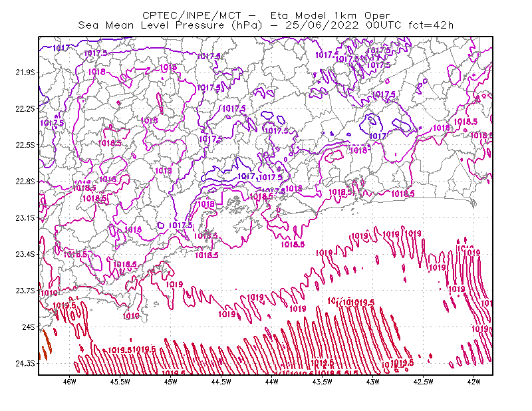
Task: Click the 43.5W longitude axis label
Action: click(323, 382)
